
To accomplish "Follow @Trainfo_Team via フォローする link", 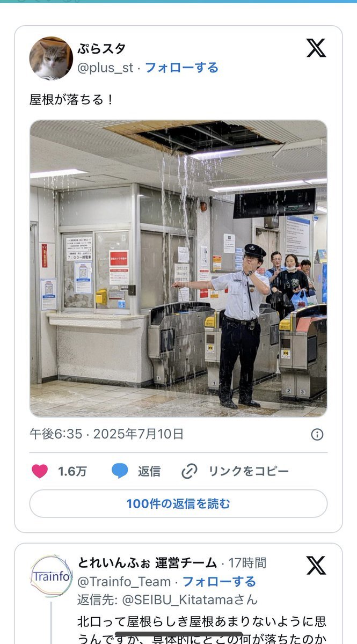I will pyautogui.click(x=219, y=581).
